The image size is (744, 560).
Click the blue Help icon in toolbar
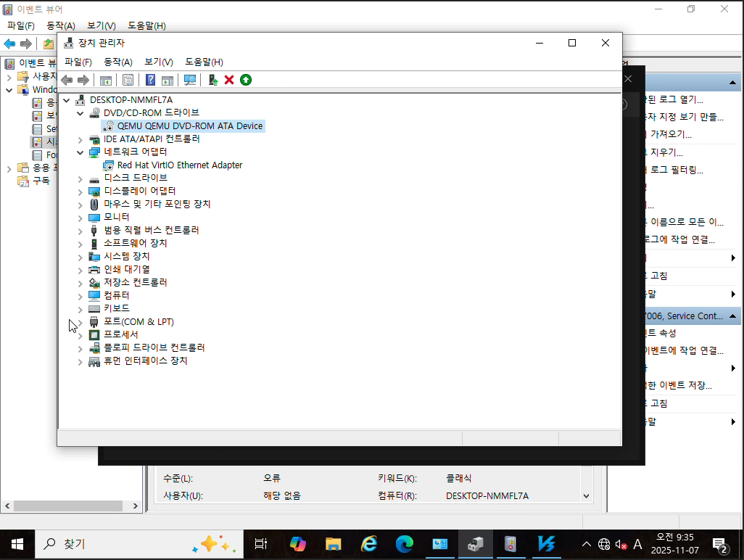[x=151, y=80]
